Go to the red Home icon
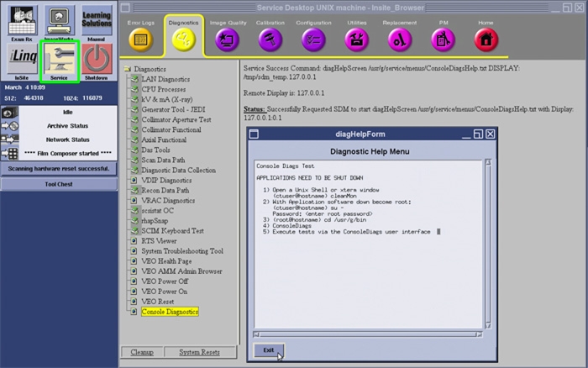This screenshot has width=588, height=368. (486, 38)
